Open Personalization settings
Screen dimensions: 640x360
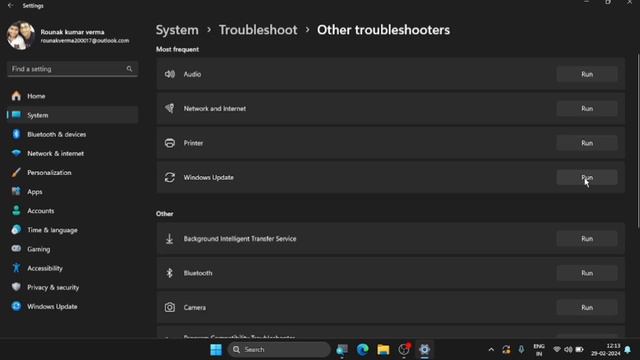point(72,173)
